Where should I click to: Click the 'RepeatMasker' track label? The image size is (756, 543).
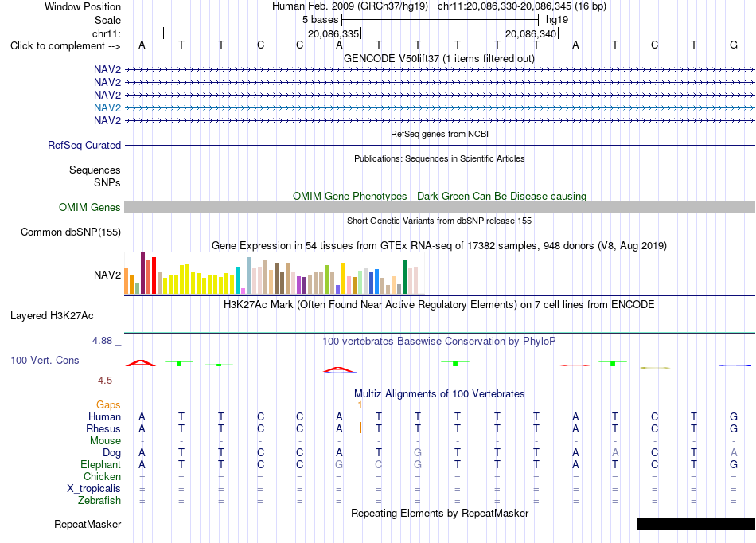(88, 524)
